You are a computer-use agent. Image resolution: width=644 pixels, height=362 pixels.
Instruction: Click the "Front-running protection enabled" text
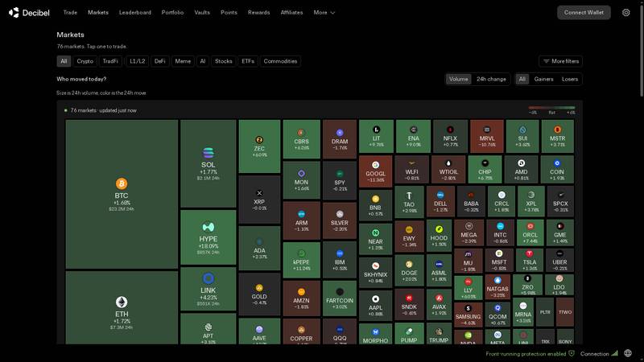point(526,354)
